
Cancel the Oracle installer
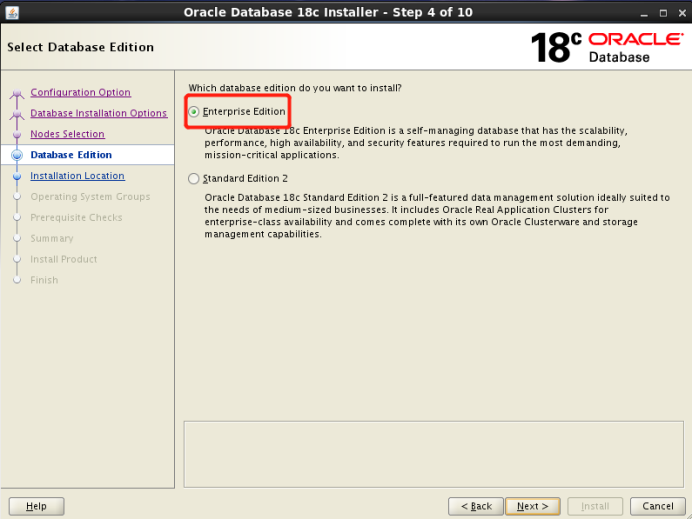tap(658, 506)
